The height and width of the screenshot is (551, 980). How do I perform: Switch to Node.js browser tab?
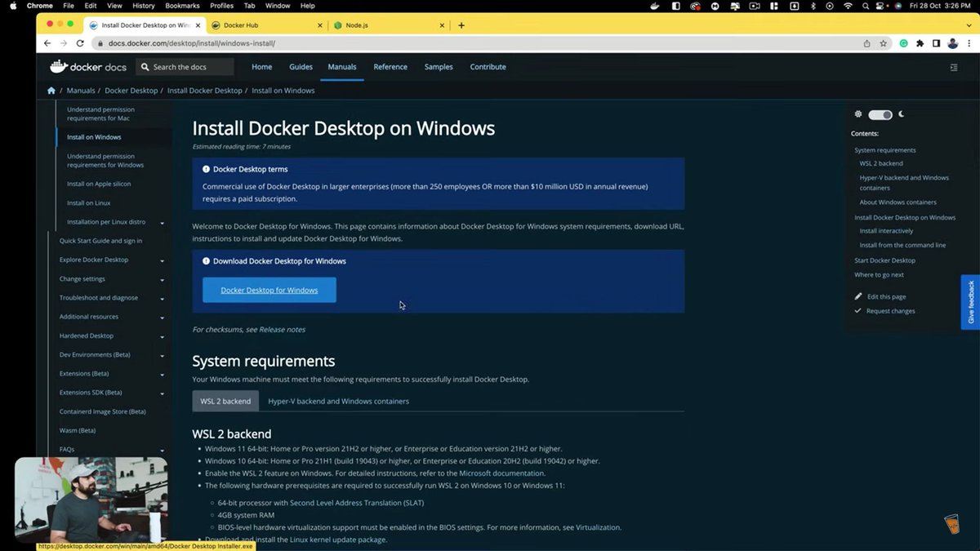388,25
